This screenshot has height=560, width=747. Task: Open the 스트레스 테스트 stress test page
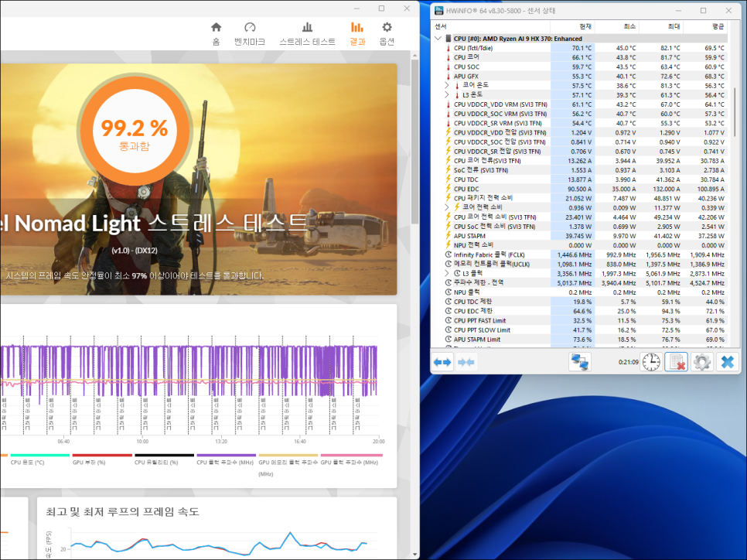[x=307, y=34]
